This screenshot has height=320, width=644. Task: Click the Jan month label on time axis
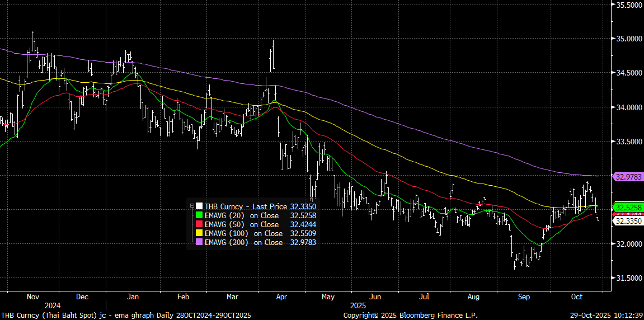132,297
